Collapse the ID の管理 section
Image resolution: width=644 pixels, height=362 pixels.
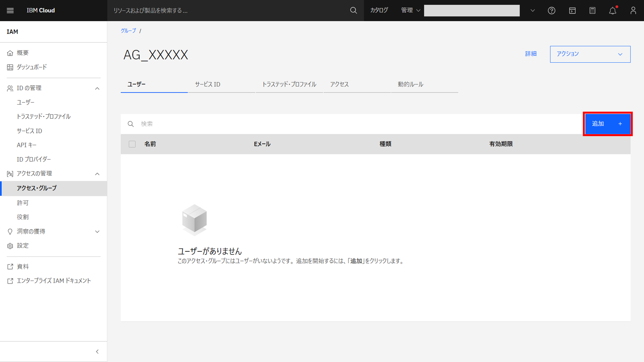[97, 88]
